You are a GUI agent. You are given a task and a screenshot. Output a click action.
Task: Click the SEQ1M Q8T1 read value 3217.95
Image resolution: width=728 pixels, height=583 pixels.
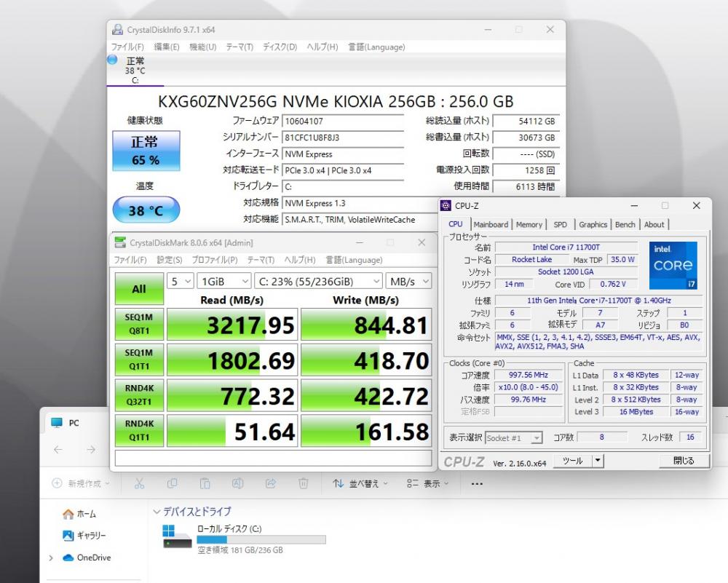[232, 325]
